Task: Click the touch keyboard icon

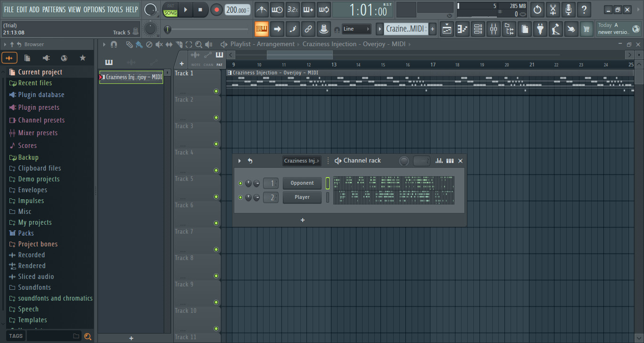Action: (x=571, y=29)
